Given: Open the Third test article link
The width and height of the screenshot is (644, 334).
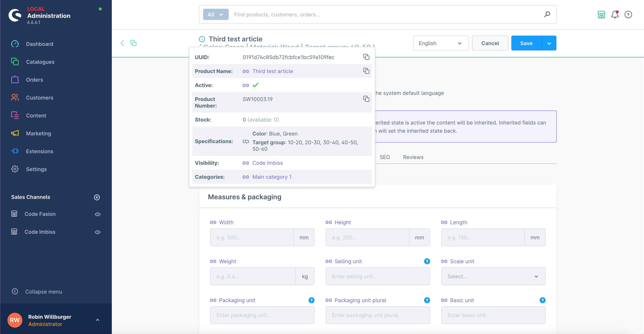Looking at the screenshot, I should (x=273, y=71).
